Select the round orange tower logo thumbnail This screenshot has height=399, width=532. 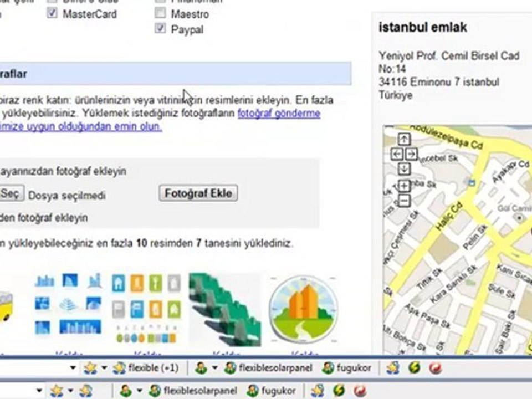[x=303, y=309]
